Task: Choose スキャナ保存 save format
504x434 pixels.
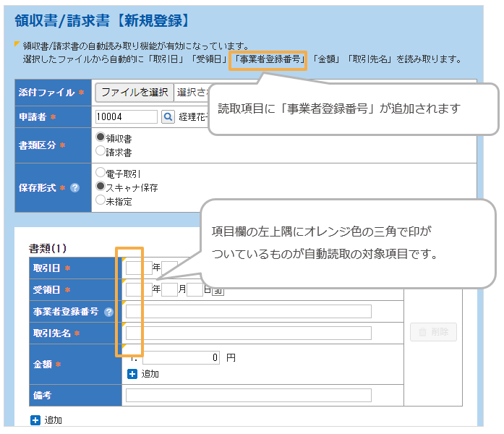Action: (101, 186)
